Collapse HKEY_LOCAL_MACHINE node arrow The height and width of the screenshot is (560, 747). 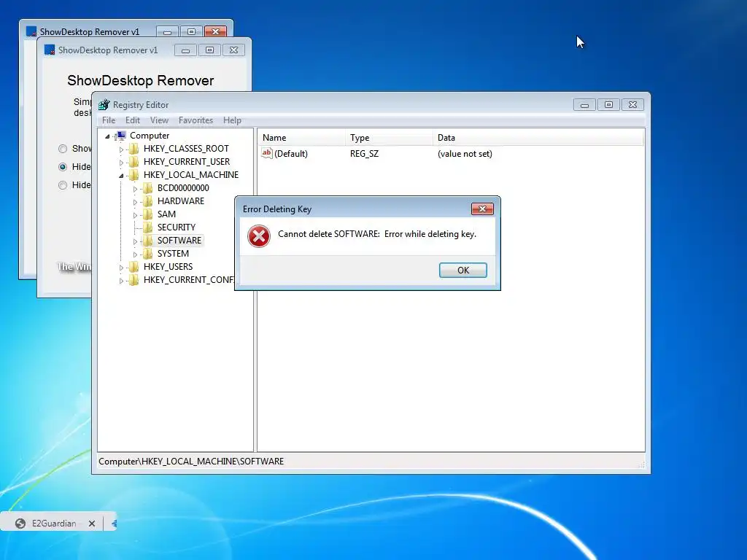pyautogui.click(x=121, y=176)
